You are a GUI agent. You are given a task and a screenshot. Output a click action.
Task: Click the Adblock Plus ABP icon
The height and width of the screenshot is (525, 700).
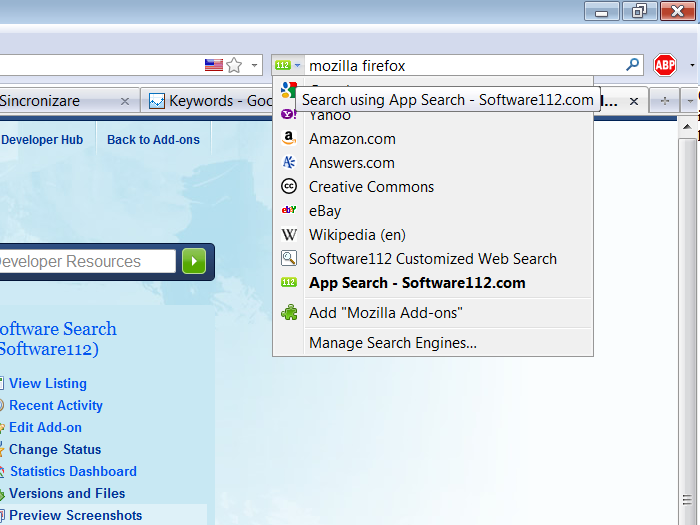point(665,65)
